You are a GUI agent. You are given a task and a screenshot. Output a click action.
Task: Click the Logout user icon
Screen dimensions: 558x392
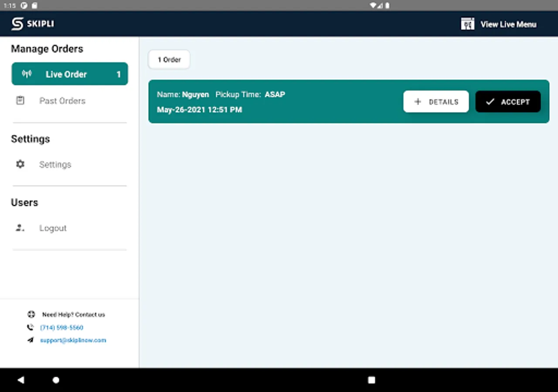[x=20, y=228]
